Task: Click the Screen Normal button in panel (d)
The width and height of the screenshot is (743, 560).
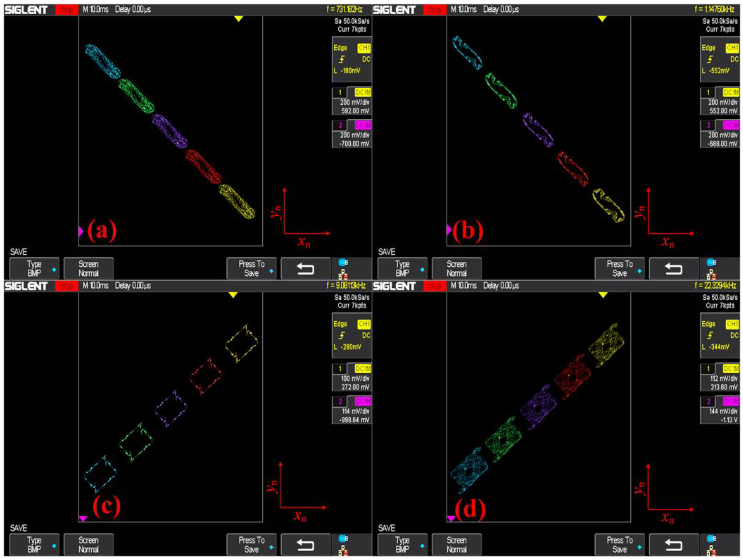Action: (457, 545)
